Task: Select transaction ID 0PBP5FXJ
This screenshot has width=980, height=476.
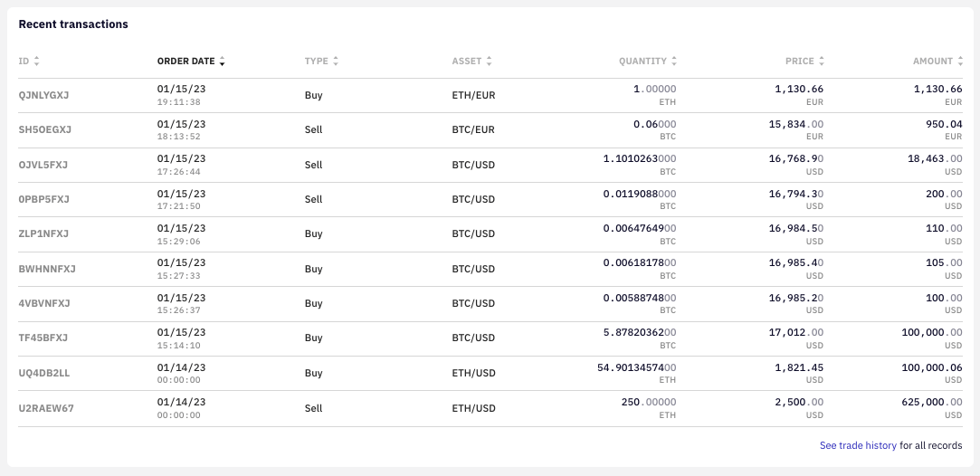Action: (43, 199)
